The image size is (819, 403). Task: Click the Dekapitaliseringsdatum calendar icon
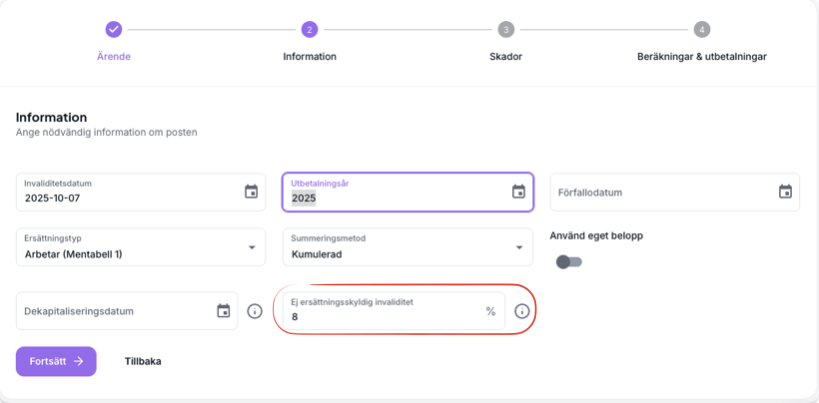coord(223,311)
